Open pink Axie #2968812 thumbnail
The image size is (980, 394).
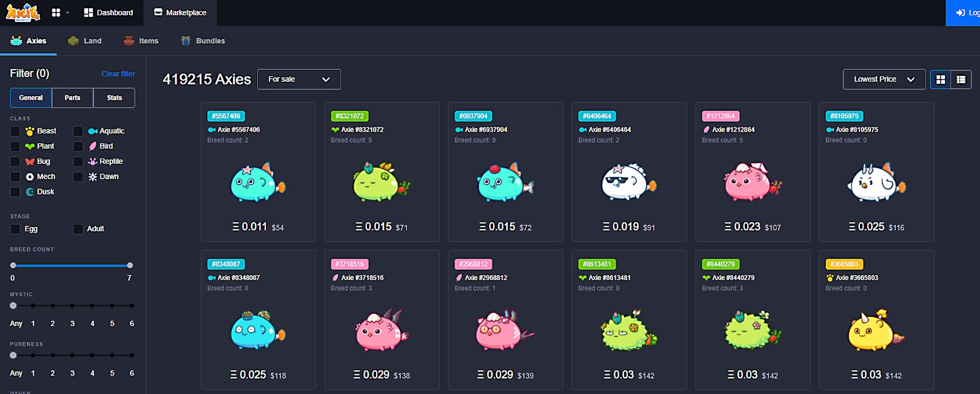[505, 330]
